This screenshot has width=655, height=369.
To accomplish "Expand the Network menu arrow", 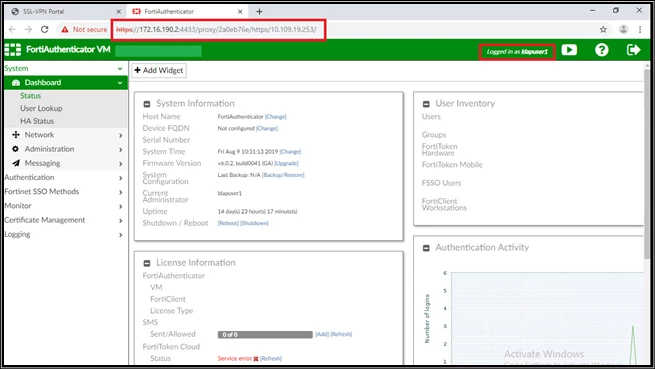I will (x=120, y=135).
